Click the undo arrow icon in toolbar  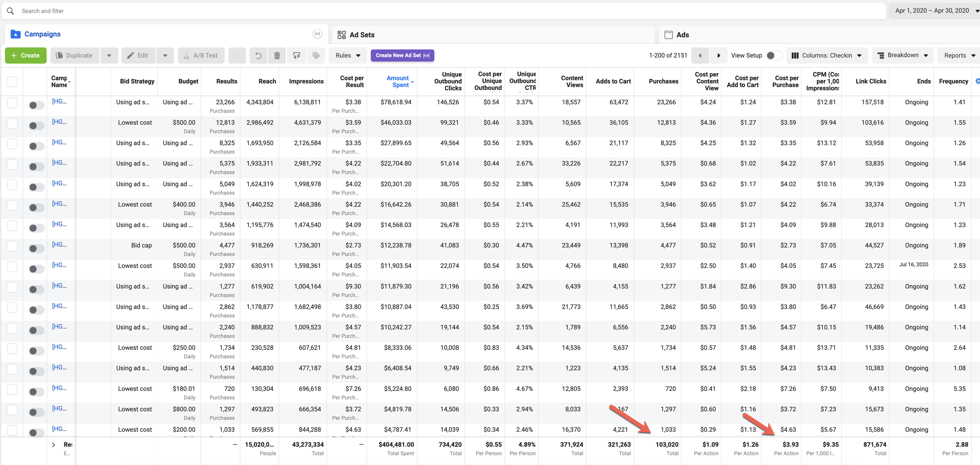coord(258,55)
